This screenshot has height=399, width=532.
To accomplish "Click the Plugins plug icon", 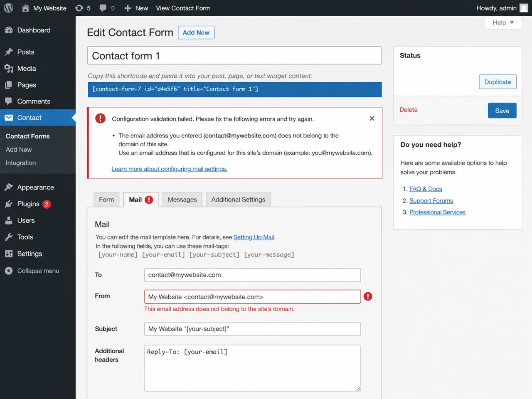I will 9,204.
